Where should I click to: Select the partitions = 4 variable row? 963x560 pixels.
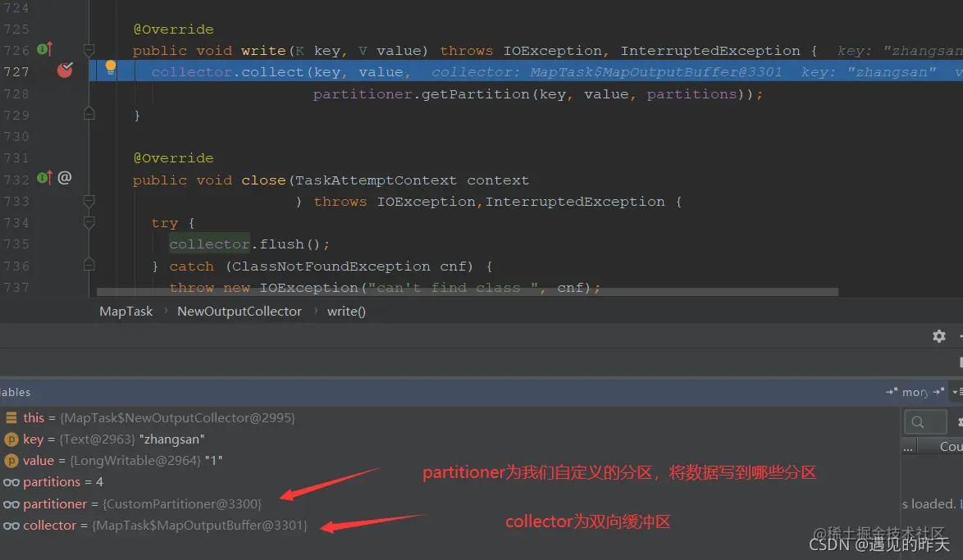point(450,482)
